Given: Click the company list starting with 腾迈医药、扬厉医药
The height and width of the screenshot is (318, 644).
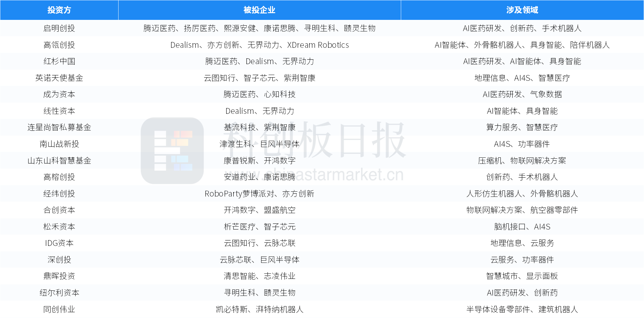Looking at the screenshot, I should pyautogui.click(x=260, y=28).
